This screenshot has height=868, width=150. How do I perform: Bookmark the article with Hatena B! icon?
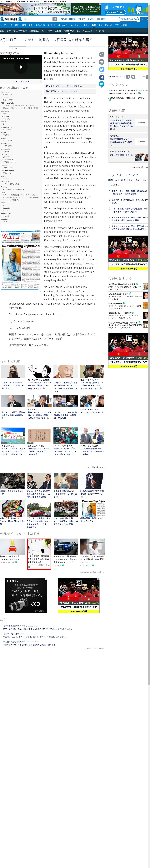(x=102, y=84)
